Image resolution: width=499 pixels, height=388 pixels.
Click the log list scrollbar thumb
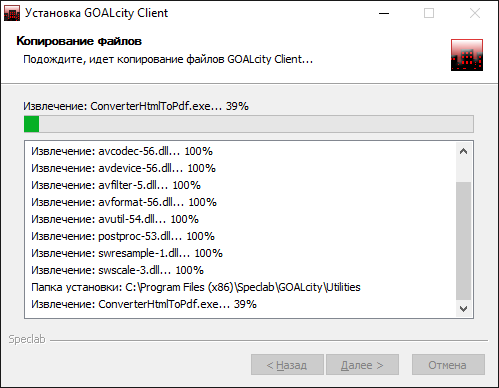pos(463,241)
